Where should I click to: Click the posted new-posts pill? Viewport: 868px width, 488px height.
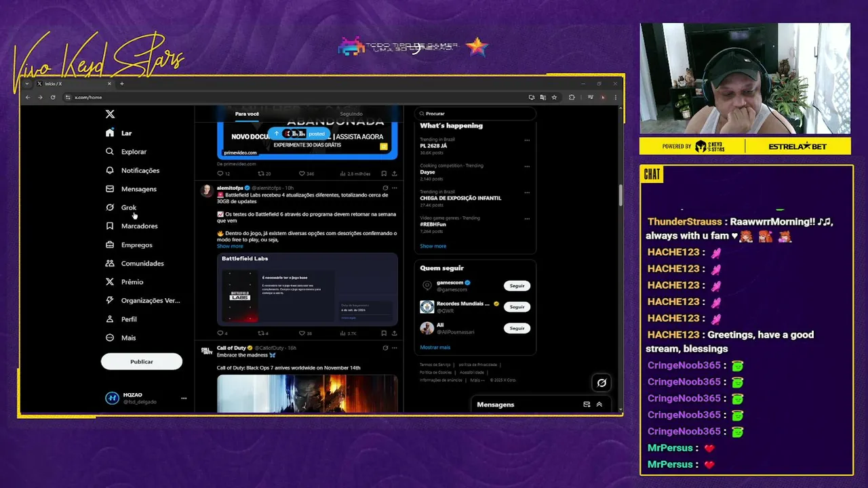point(298,134)
